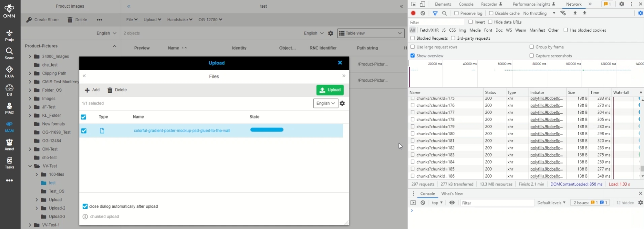This screenshot has width=644, height=229.
Task: Toggle Disable cache checkbox
Action: point(491,13)
